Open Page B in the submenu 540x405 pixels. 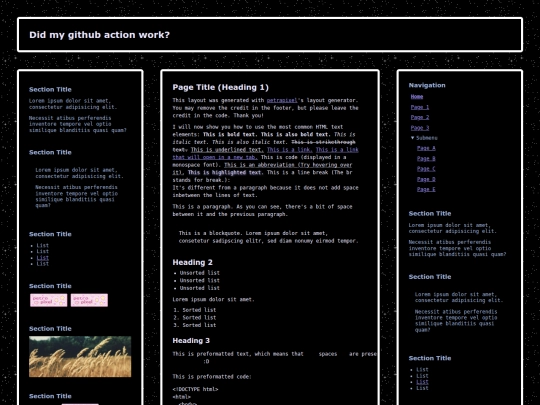(426, 158)
